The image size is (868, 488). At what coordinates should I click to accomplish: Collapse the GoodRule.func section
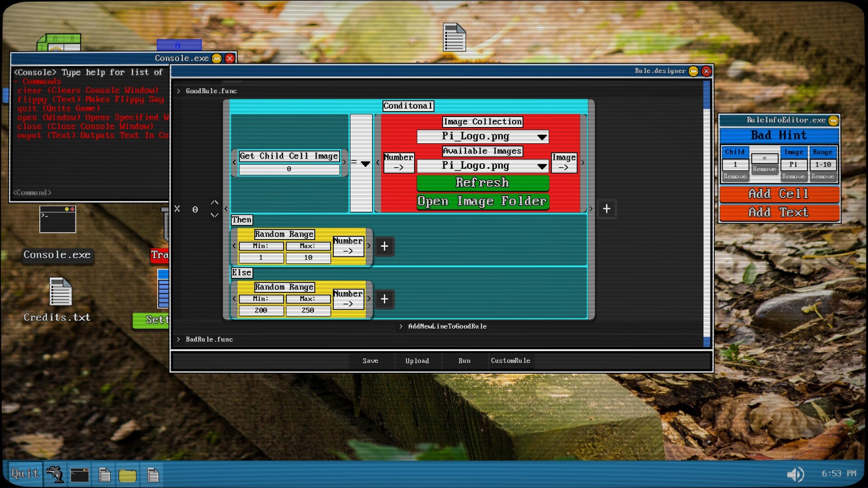click(179, 91)
